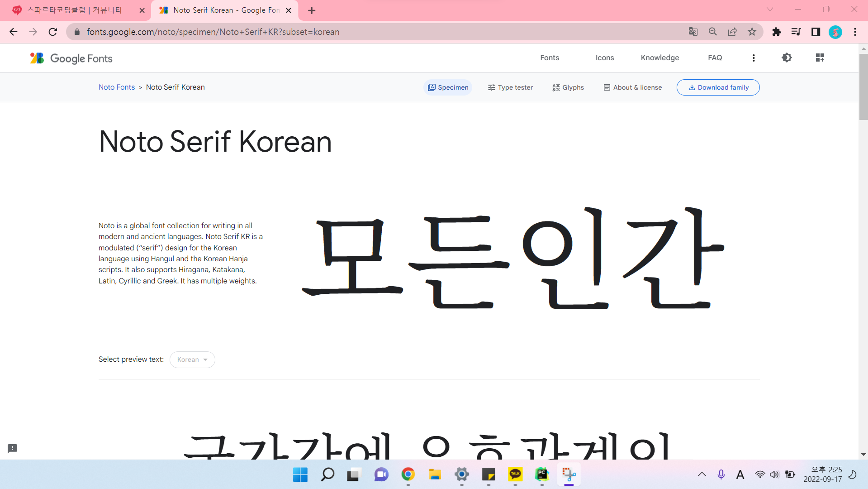Show hidden system tray icons
The image size is (868, 489).
click(x=702, y=475)
